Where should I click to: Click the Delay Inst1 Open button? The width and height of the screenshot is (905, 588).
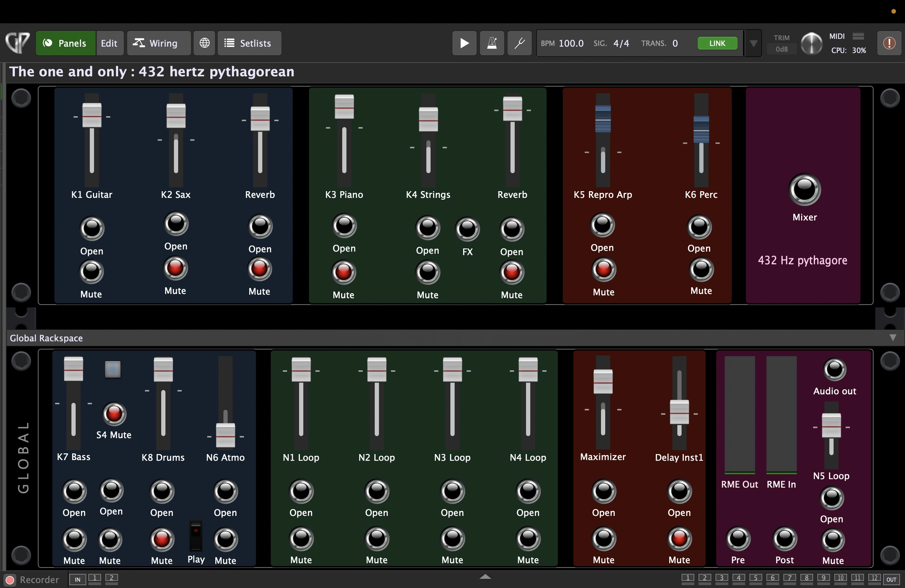(679, 491)
